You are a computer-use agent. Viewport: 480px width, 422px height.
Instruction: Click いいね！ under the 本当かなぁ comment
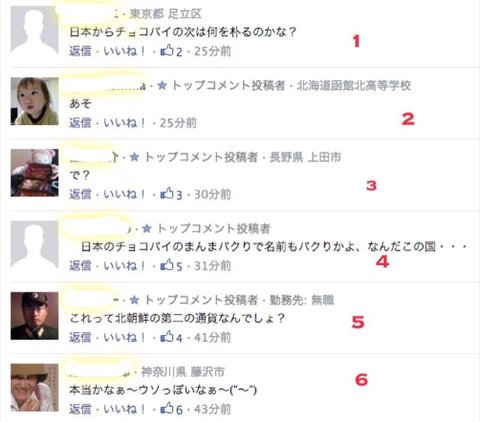[124, 409]
